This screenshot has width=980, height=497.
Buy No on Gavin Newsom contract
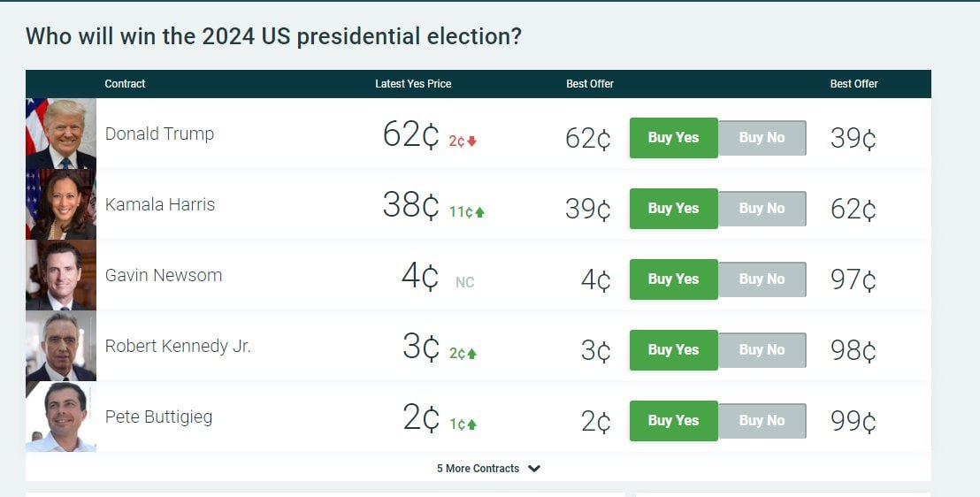point(762,279)
